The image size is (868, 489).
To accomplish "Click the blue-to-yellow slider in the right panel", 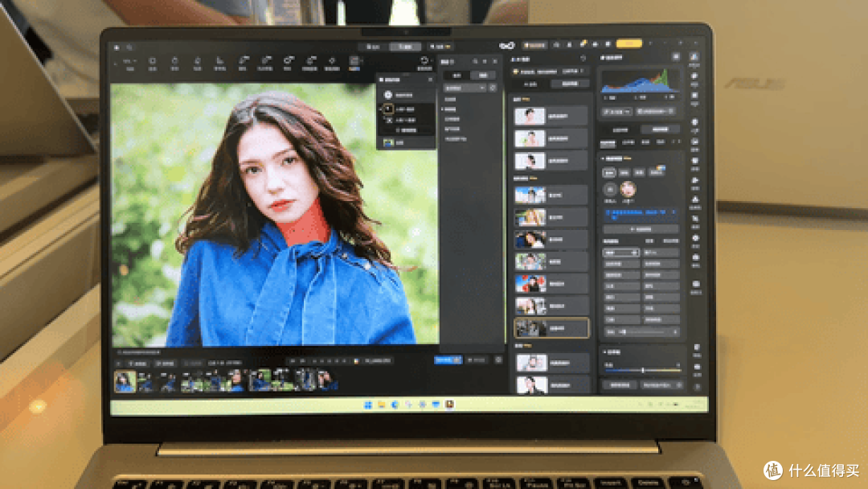I will pyautogui.click(x=643, y=370).
